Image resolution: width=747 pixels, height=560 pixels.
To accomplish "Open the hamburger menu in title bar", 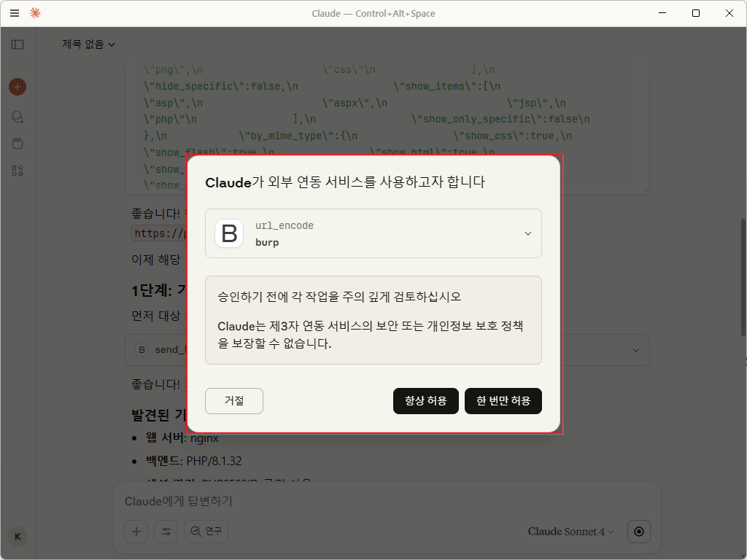I will (15, 13).
